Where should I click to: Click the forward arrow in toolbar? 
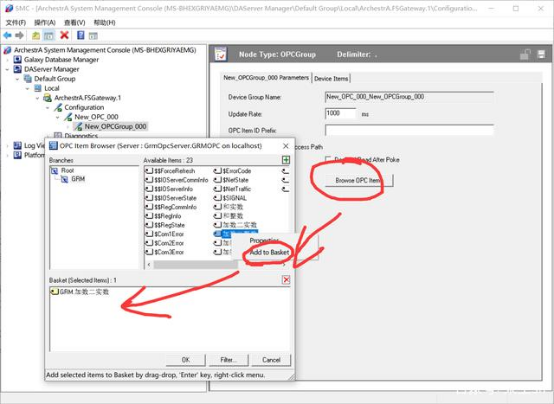[19, 35]
